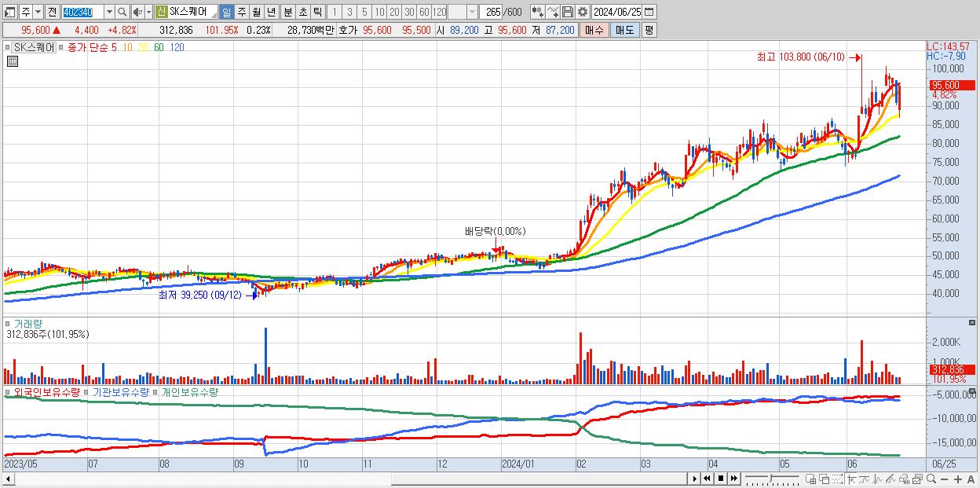Click the 5-day moving average legend

point(114,47)
